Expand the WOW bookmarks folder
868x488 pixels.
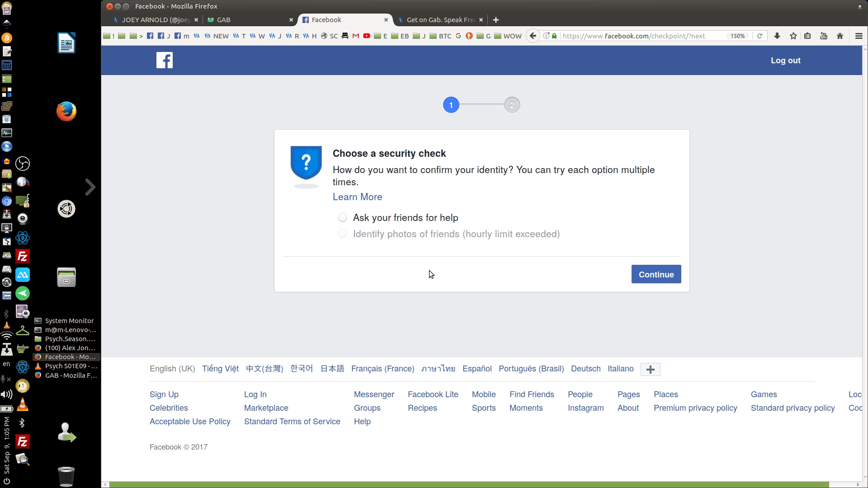coord(508,36)
